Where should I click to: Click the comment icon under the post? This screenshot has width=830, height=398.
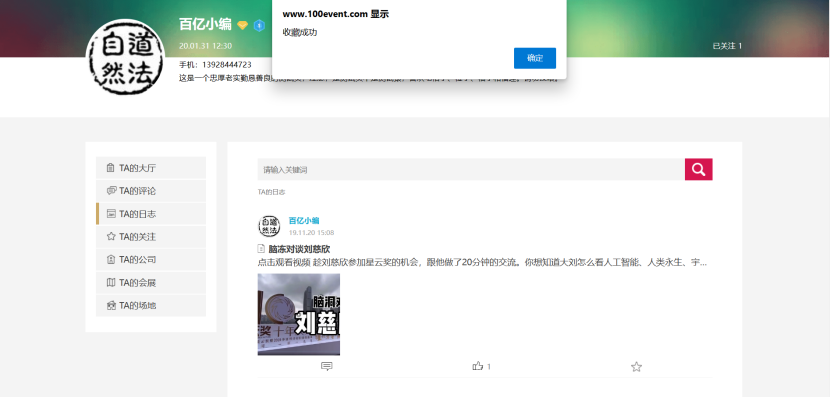(327, 366)
